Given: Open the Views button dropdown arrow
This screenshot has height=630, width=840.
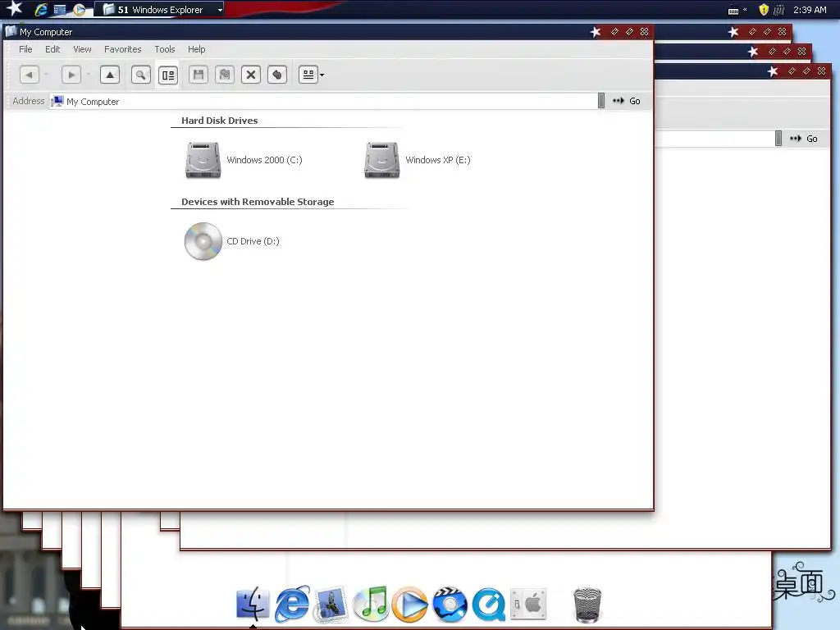Looking at the screenshot, I should pyautogui.click(x=322, y=75).
